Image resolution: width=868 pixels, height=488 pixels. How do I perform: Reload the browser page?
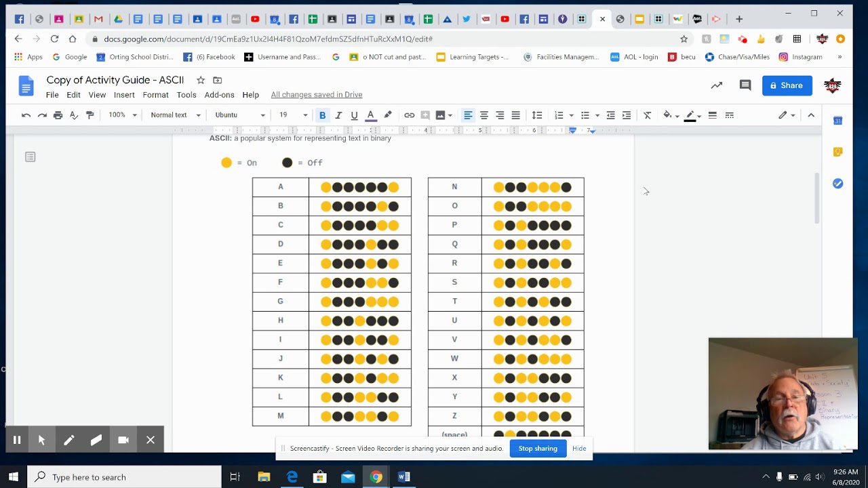coord(54,39)
